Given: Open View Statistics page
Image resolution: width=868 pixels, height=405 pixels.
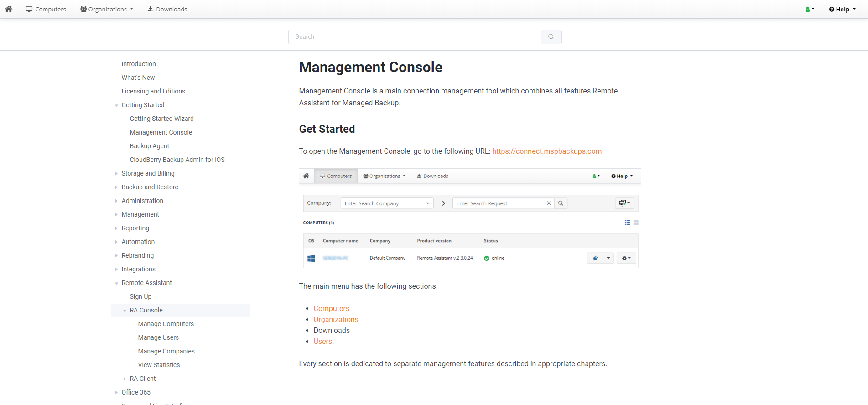Looking at the screenshot, I should point(159,365).
